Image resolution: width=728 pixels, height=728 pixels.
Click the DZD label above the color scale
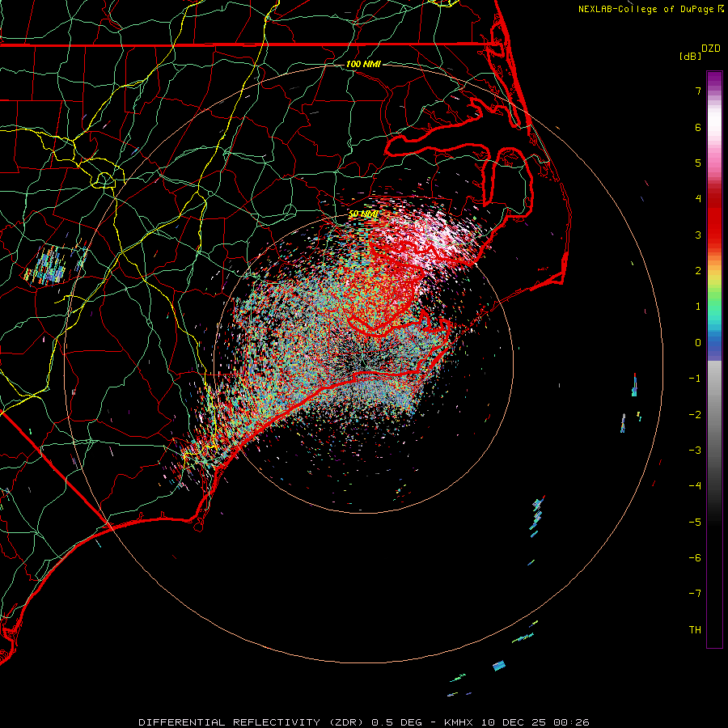pos(711,49)
